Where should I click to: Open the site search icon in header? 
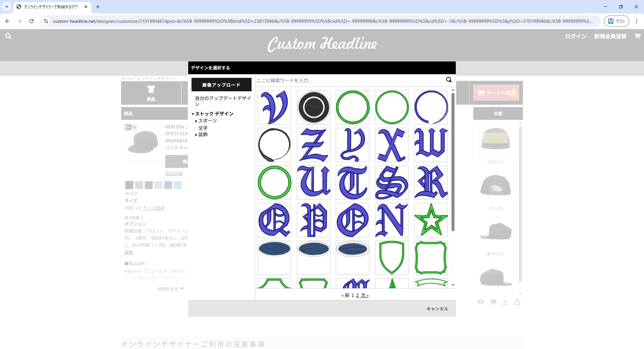pos(8,36)
